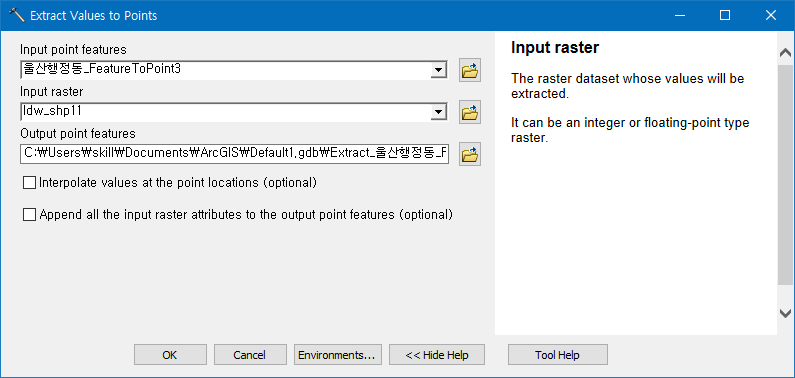
Task: Click the Input point features text field
Action: 225,70
